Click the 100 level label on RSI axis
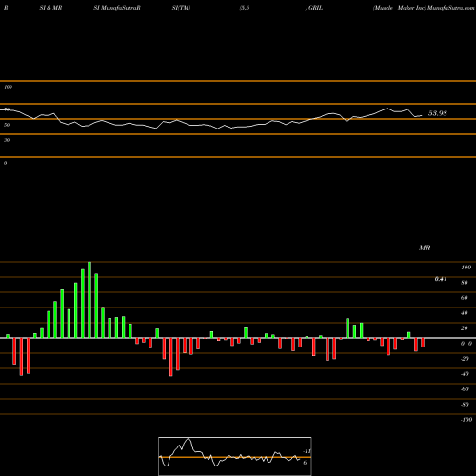Image resolution: width=476 pixels, height=476 pixels. point(8,87)
